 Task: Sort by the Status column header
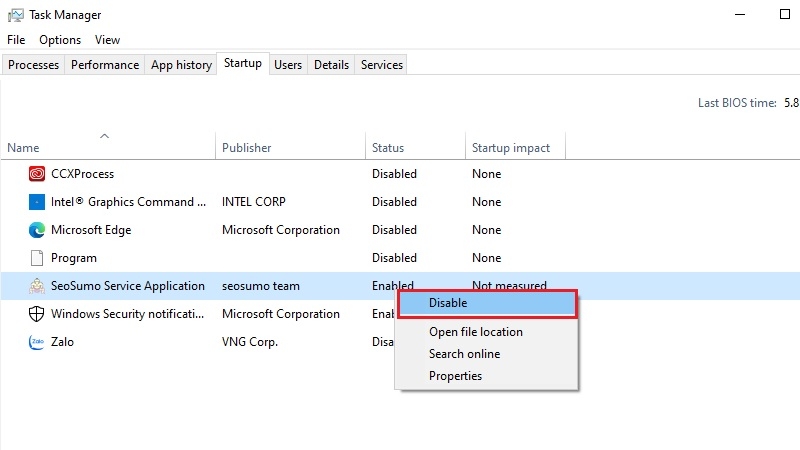(x=388, y=148)
